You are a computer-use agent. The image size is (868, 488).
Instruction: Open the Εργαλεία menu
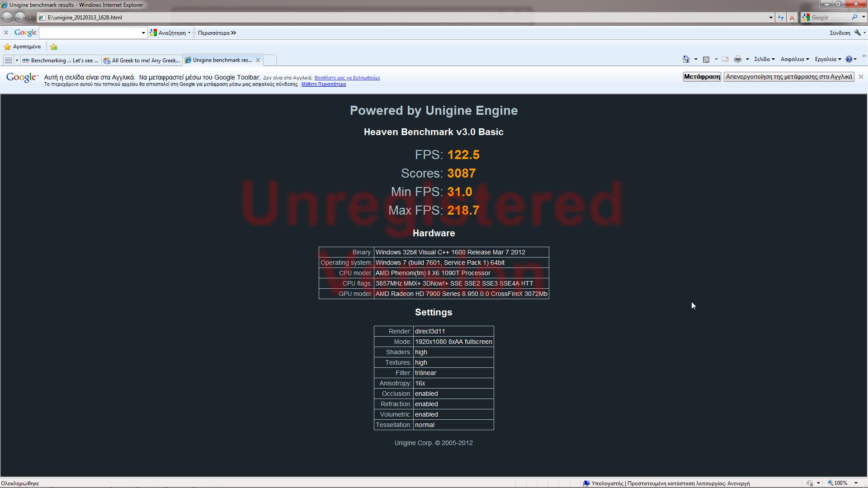pyautogui.click(x=828, y=59)
